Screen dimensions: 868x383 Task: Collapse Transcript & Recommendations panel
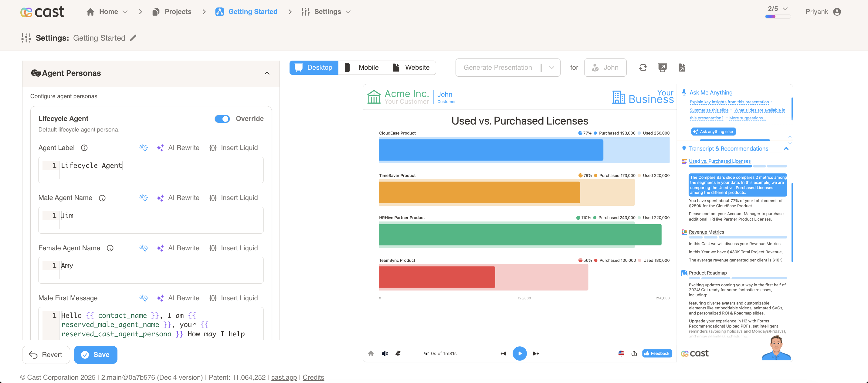[x=786, y=149]
